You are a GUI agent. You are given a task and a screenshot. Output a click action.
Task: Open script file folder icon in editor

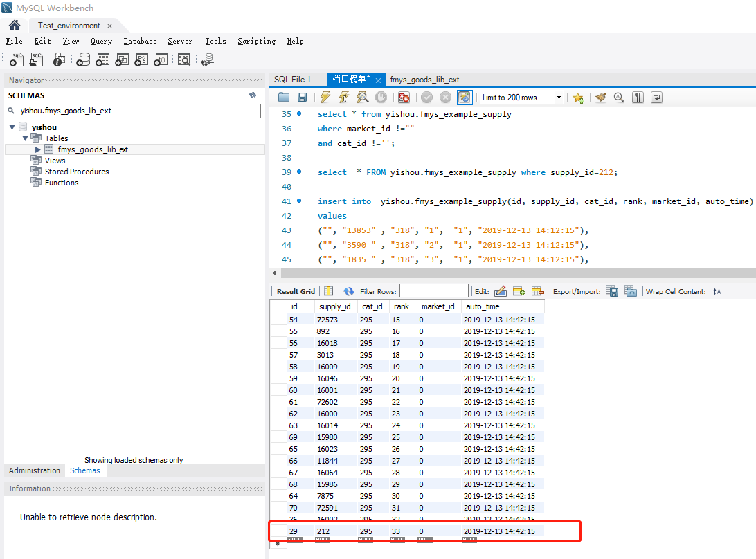coord(284,98)
